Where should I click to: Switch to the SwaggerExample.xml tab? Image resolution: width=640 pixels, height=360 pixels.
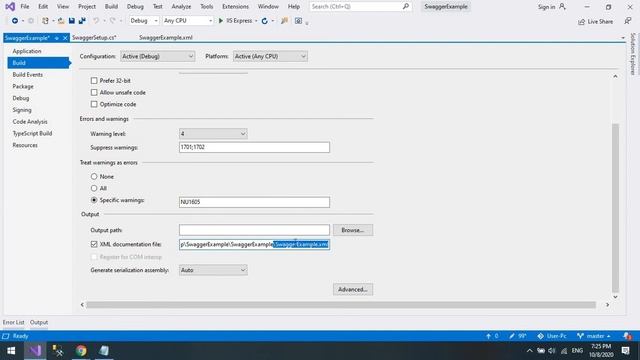point(166,38)
